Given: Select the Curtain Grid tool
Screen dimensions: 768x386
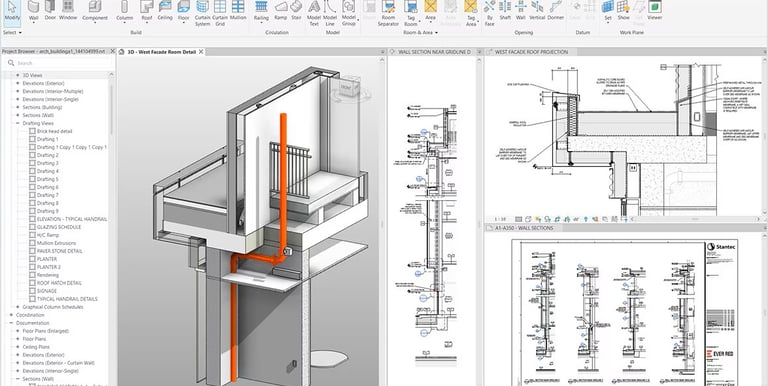Looking at the screenshot, I should (220, 13).
